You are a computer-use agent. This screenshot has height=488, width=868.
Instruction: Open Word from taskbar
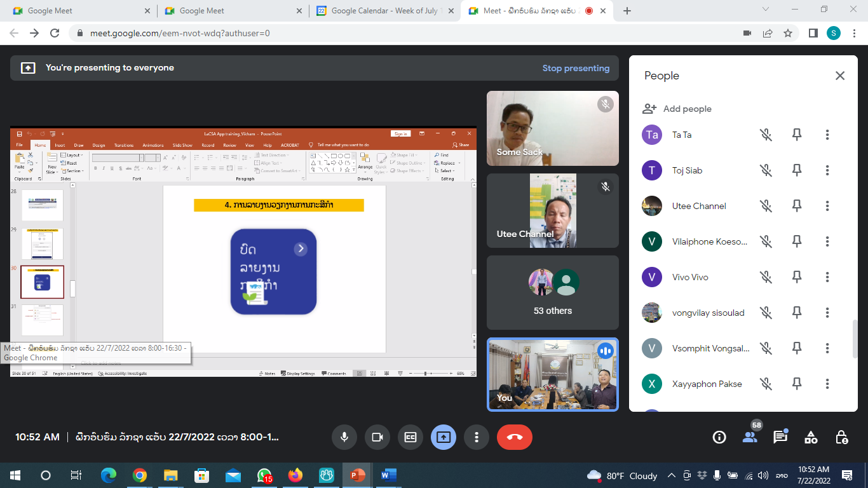(389, 475)
